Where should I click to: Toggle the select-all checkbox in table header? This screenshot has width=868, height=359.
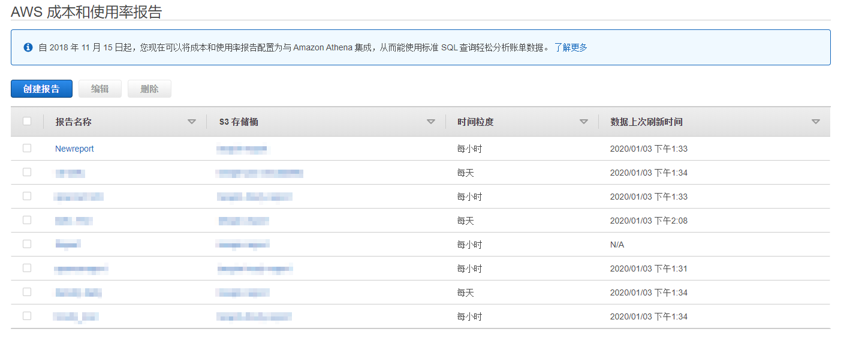click(27, 121)
